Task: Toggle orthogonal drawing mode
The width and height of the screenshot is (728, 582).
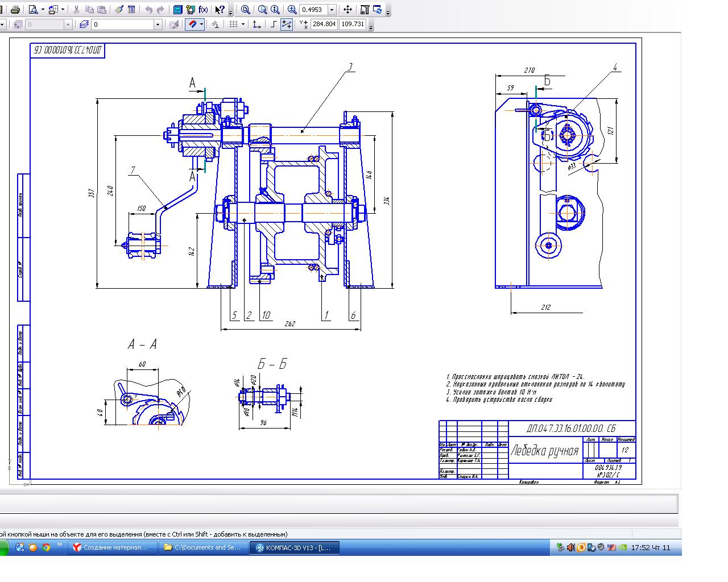Action: pos(274,24)
